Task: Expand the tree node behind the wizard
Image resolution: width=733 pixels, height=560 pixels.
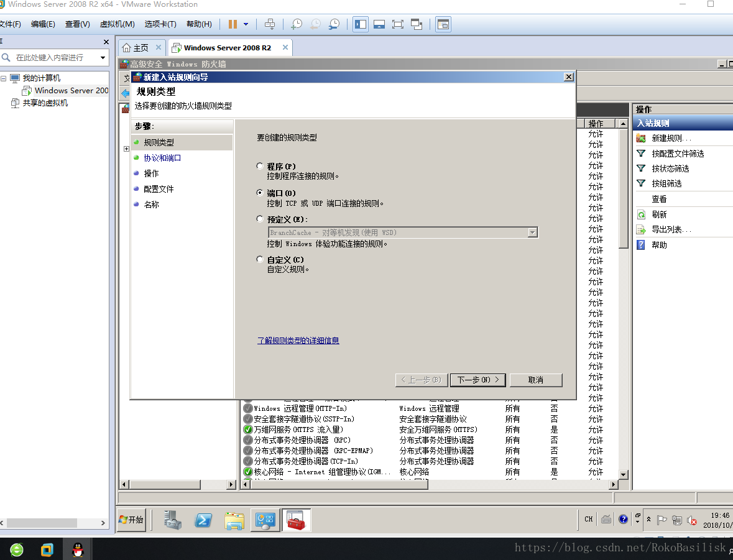Action: point(126,149)
